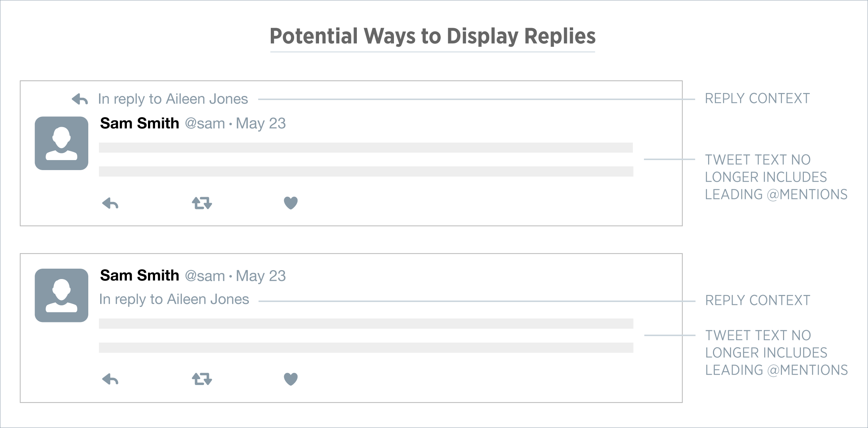Click the arrow icon beside "In reply to Aileen Jones"

point(80,99)
